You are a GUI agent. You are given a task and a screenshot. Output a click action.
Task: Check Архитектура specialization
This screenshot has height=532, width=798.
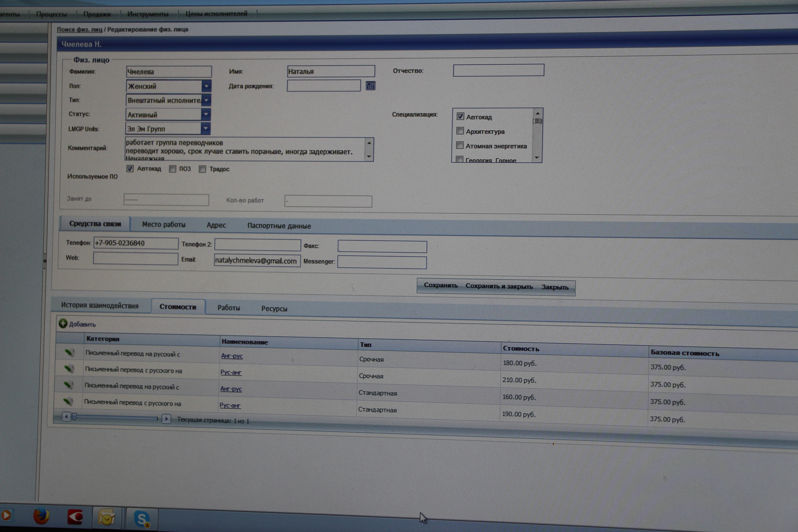tap(460, 131)
